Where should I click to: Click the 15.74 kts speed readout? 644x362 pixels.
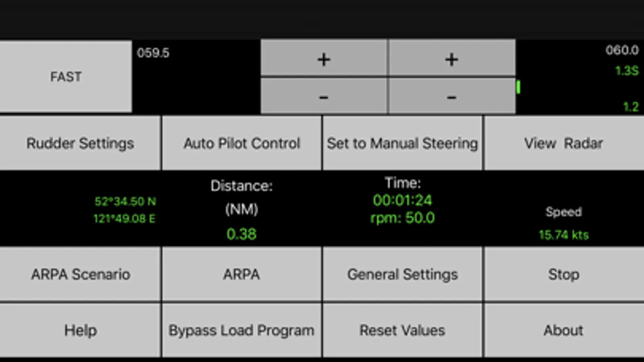(x=564, y=234)
